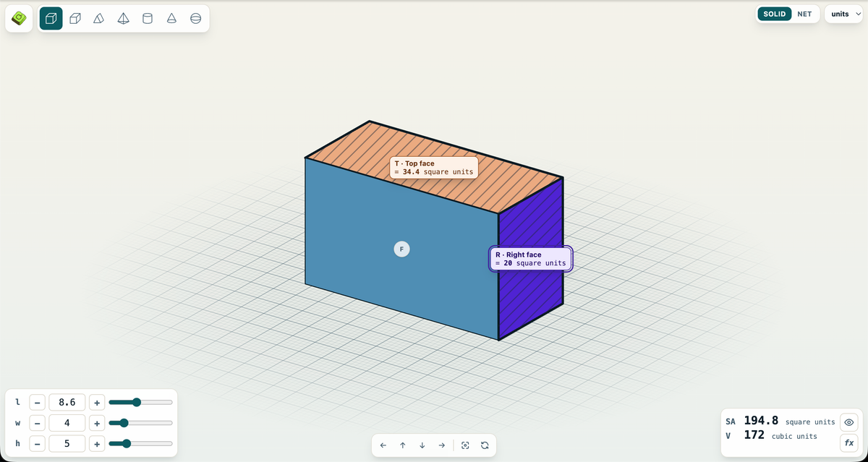Recenter the view with focus icon
The height and width of the screenshot is (462, 868).
coord(465,445)
